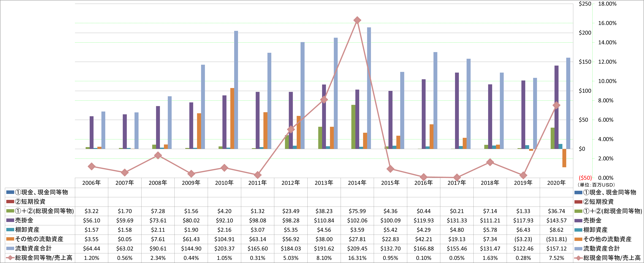Select the orange 2010年 その他の流動資産 bar
The width and height of the screenshot is (644, 263).
[x=232, y=118]
